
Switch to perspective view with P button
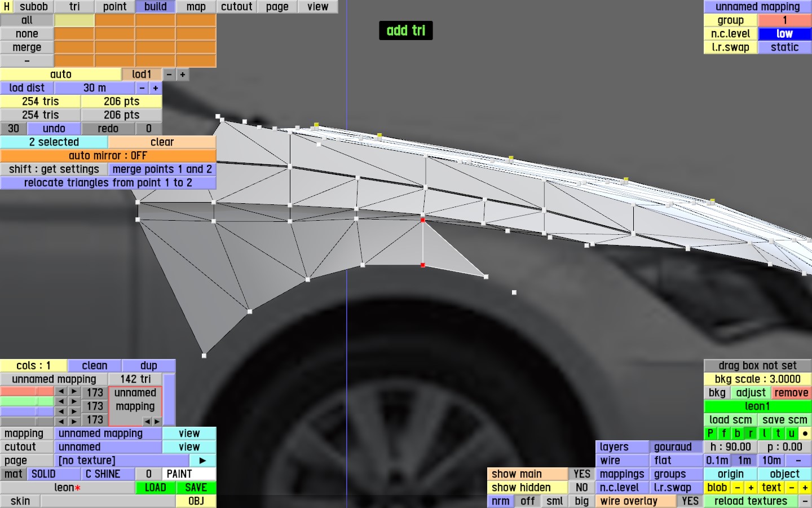click(710, 433)
